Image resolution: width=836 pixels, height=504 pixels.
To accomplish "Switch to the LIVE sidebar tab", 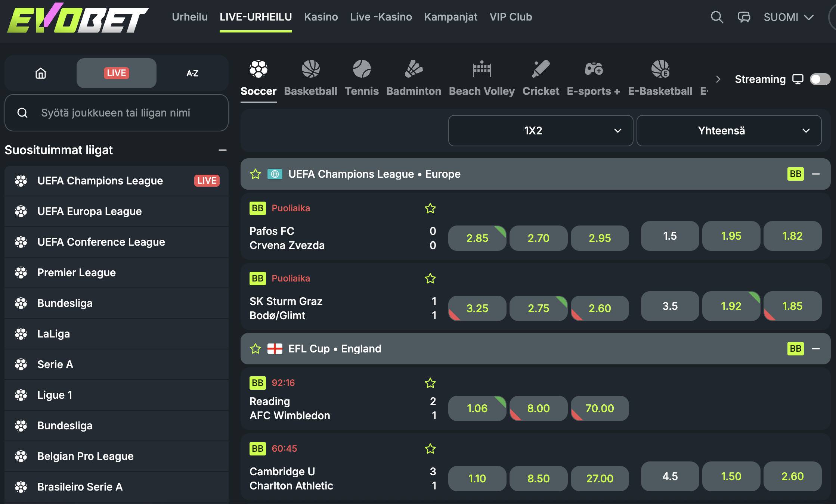I will [117, 73].
